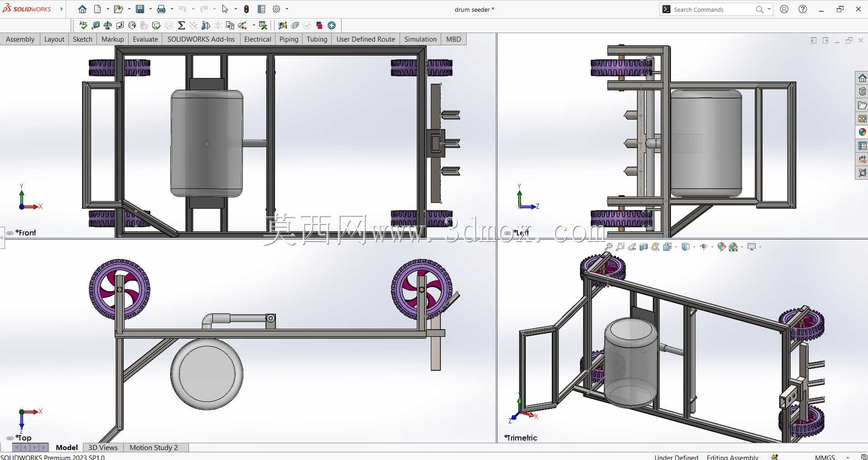Click the Previous View icon
The image size is (868, 460).
tap(632, 247)
